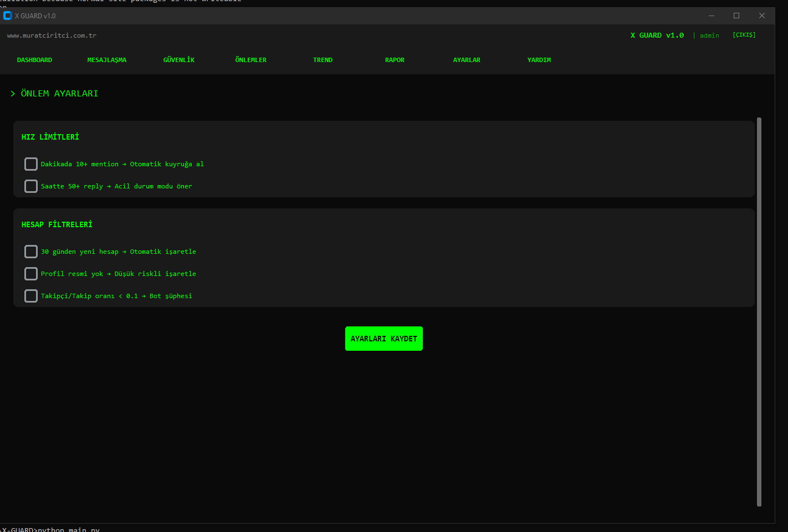Select the ÖNLEMLER menu item
Viewport: 788px width, 532px height.
point(251,60)
